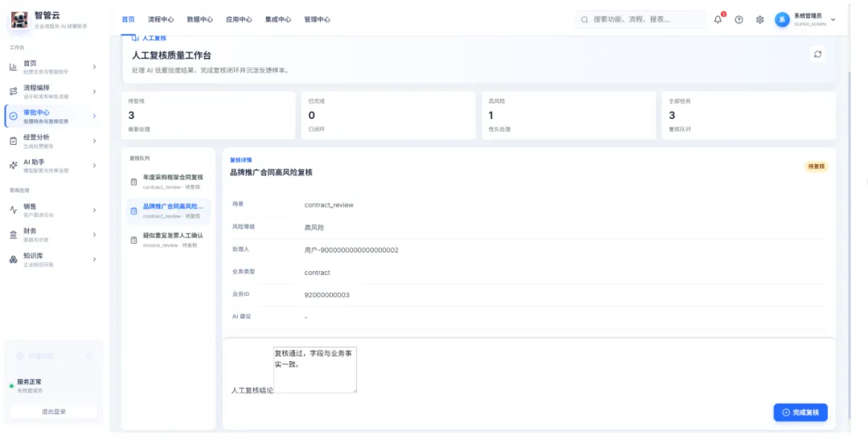Click the 风险等级 value 高风险
The height and width of the screenshot is (440, 868).
[314, 227]
